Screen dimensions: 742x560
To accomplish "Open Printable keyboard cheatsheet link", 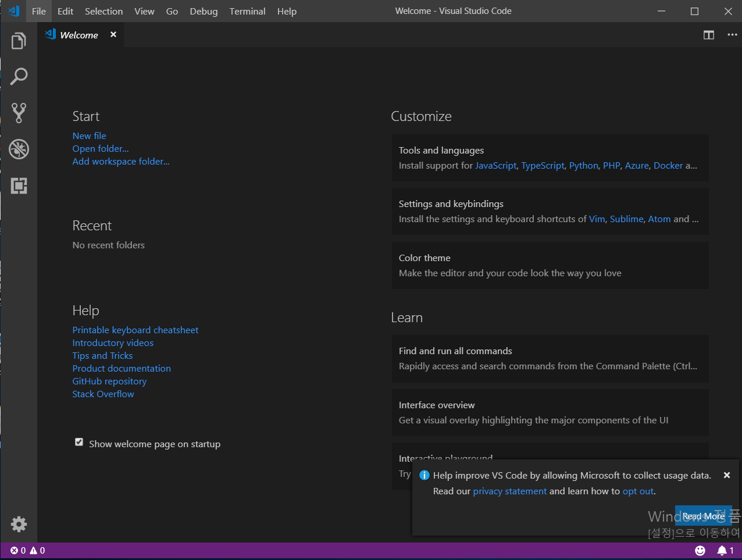I will point(135,330).
